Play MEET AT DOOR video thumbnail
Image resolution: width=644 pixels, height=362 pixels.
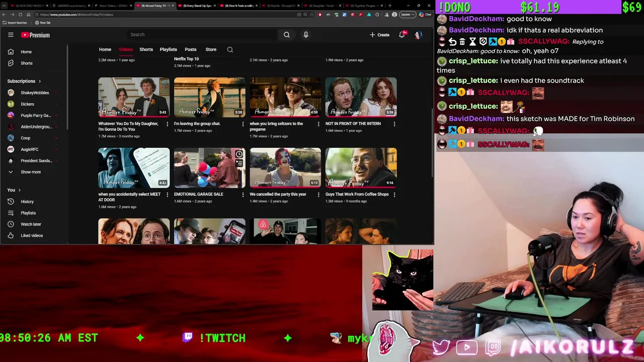pyautogui.click(x=134, y=167)
